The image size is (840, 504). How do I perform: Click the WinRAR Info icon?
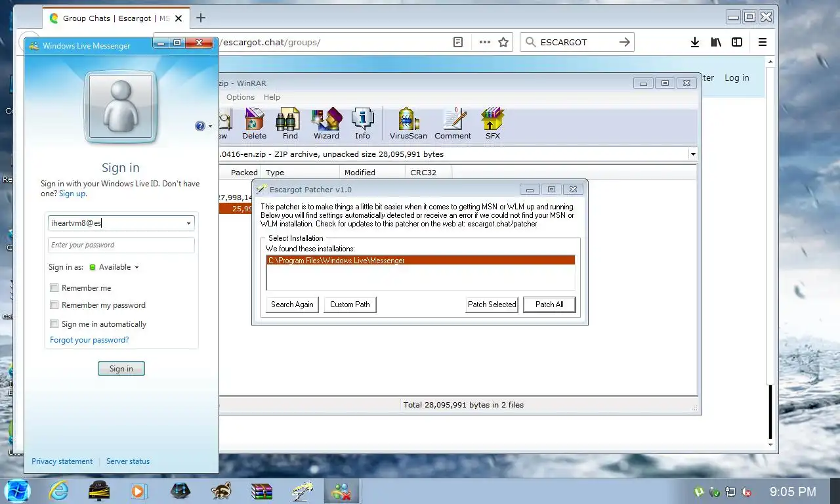click(362, 124)
